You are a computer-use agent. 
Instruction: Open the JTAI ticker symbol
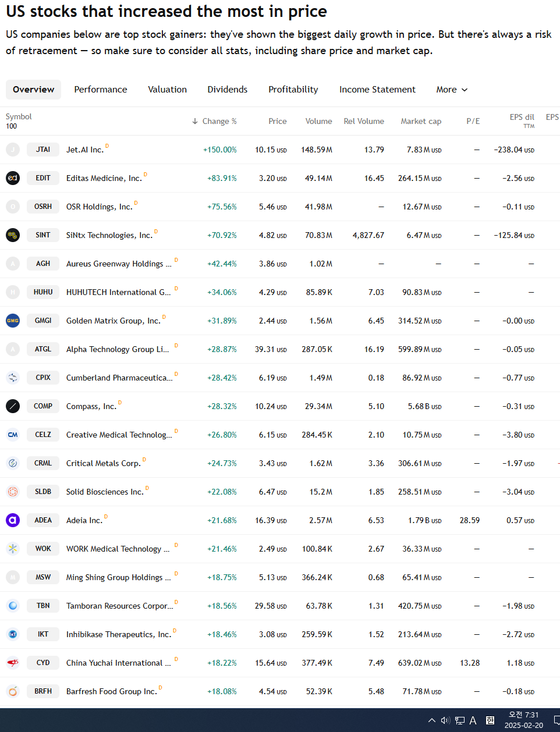[43, 150]
